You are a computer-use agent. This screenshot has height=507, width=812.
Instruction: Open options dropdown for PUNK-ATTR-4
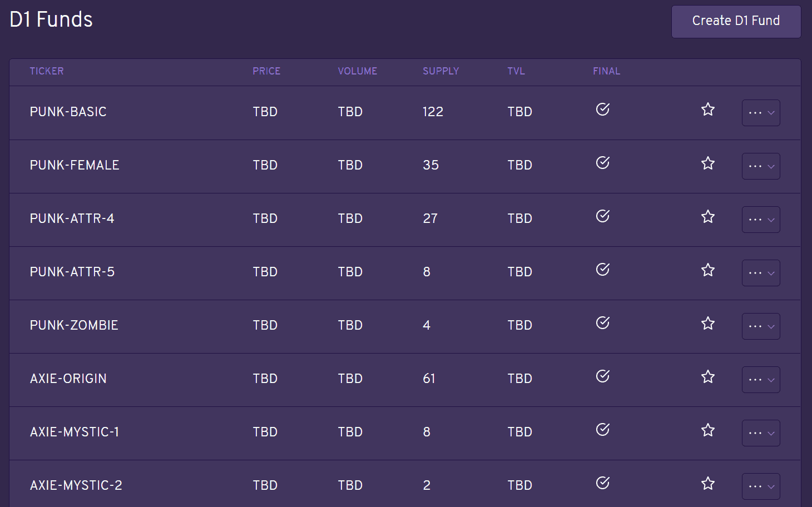click(x=761, y=220)
